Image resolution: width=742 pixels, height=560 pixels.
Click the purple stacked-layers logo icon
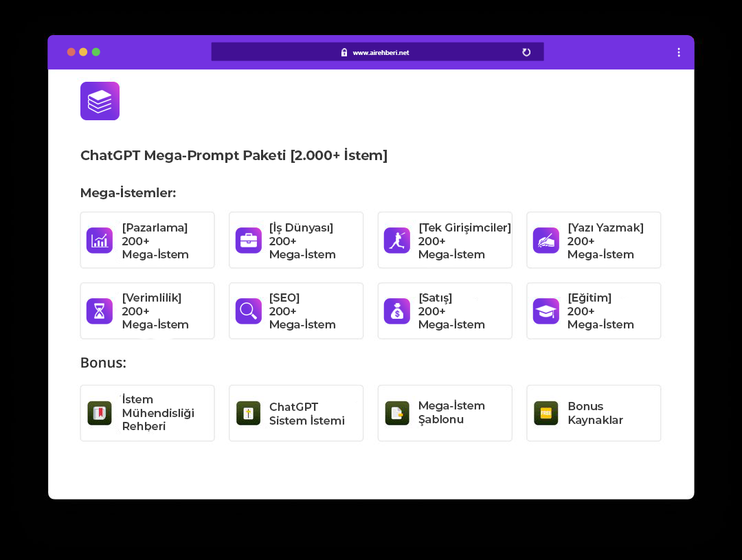pyautogui.click(x=100, y=101)
